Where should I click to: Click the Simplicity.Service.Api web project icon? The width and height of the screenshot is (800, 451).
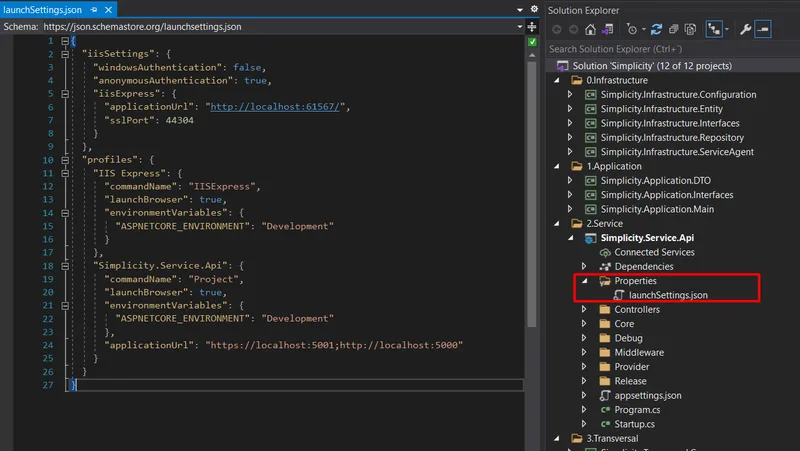coord(591,238)
